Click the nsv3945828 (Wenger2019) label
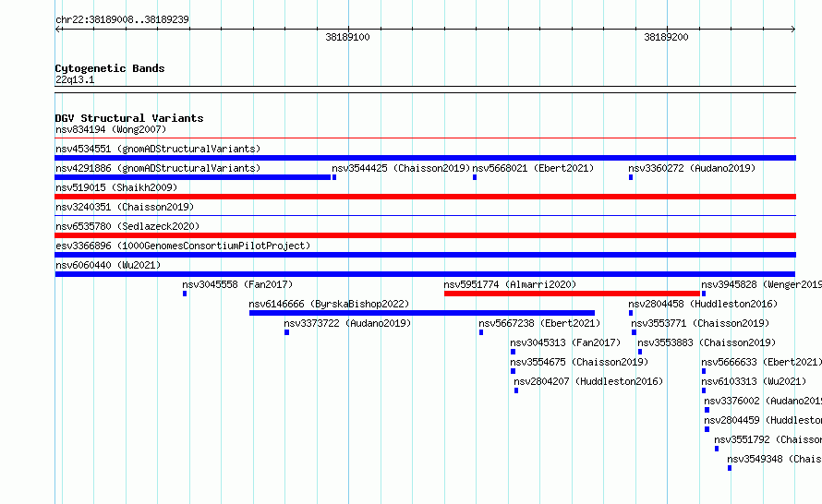Viewport: 822px width, 504px height. (762, 284)
